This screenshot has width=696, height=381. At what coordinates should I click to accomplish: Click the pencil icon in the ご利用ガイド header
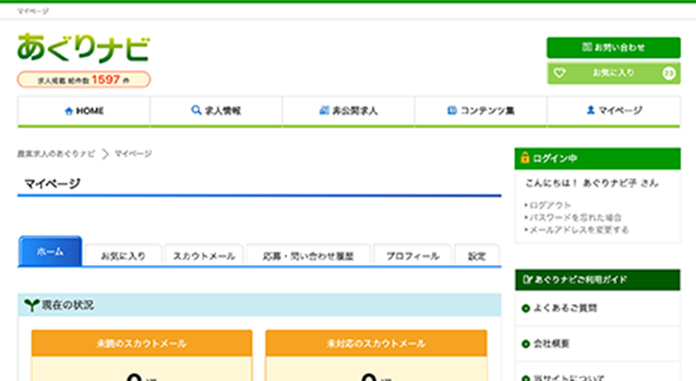point(527,279)
